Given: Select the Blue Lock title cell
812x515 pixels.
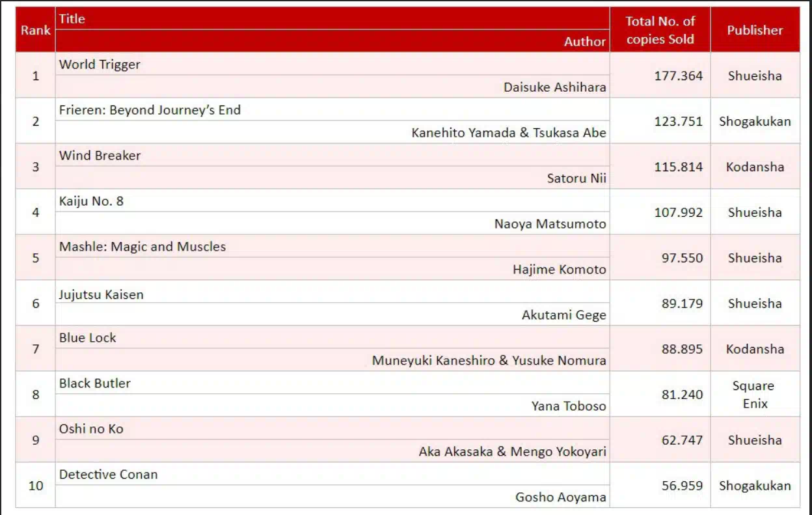Looking at the screenshot, I should [x=332, y=338].
